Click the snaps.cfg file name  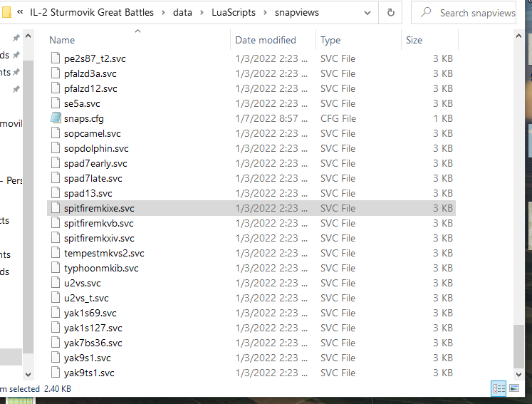[84, 118]
